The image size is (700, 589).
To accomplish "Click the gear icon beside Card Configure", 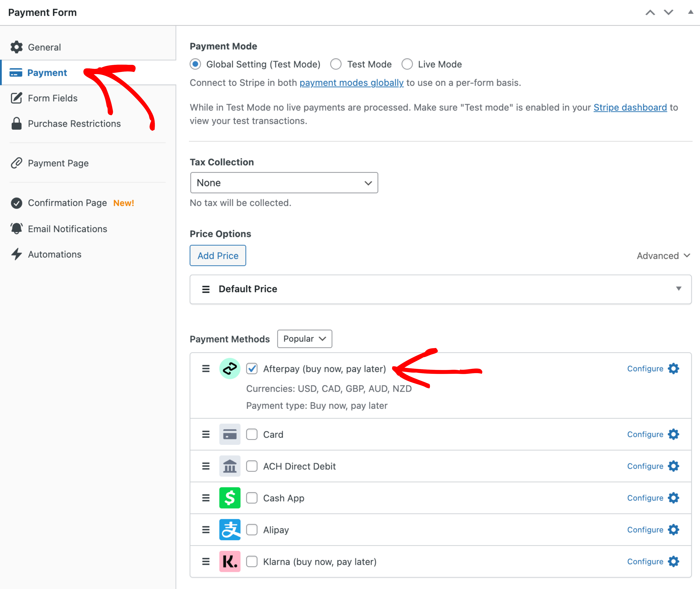I will tap(674, 434).
